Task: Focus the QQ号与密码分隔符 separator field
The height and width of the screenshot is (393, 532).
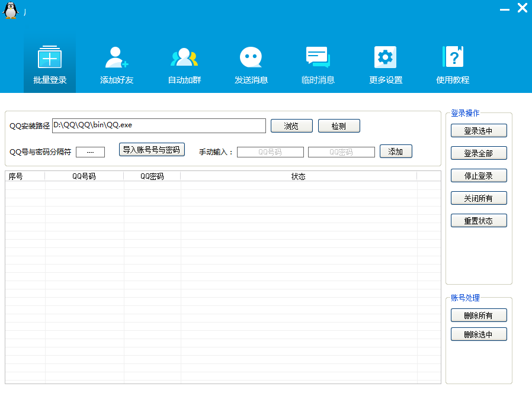Action: pos(90,152)
